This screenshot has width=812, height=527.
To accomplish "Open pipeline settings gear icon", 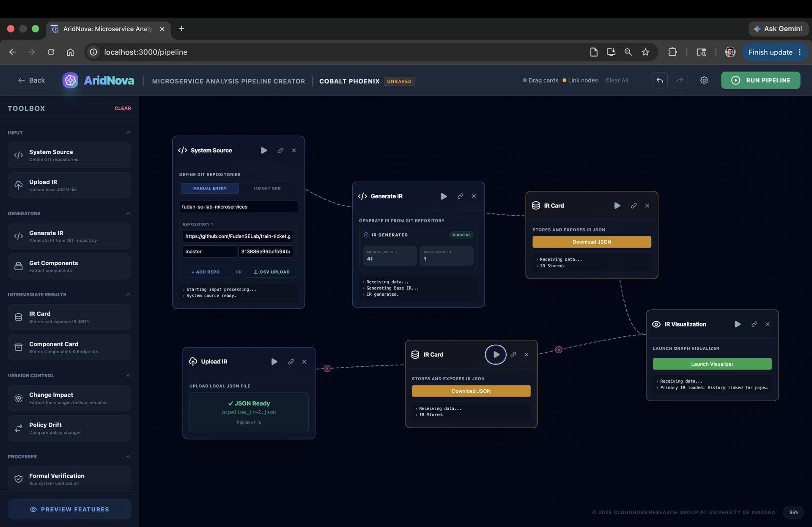I will tap(704, 80).
